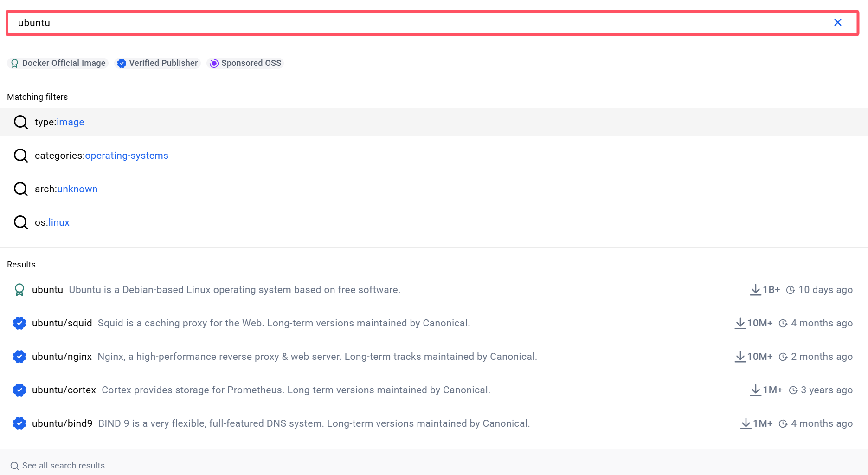Apply the os:linux filter suggestion

coord(52,222)
